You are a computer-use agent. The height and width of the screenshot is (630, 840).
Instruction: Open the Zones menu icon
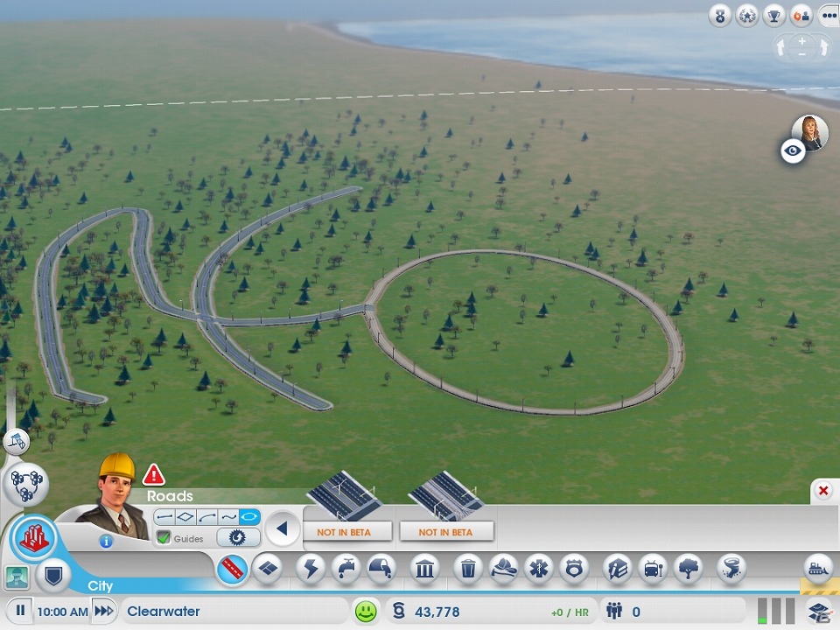[x=268, y=569]
